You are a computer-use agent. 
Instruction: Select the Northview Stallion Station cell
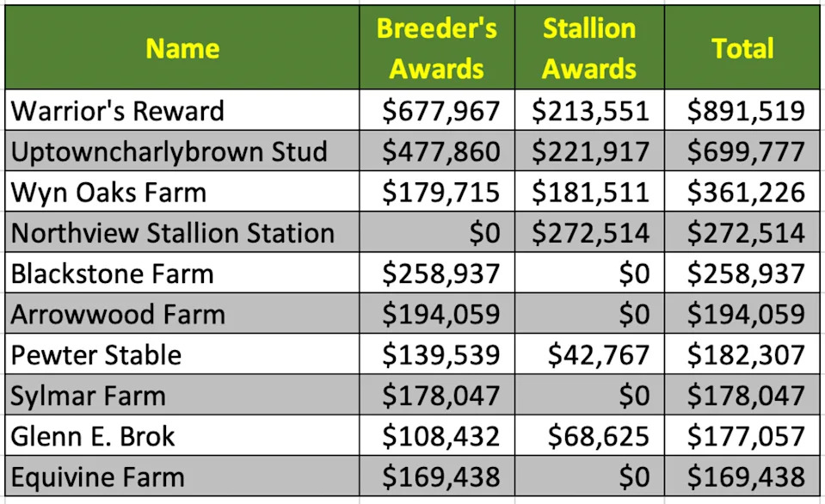click(182, 232)
